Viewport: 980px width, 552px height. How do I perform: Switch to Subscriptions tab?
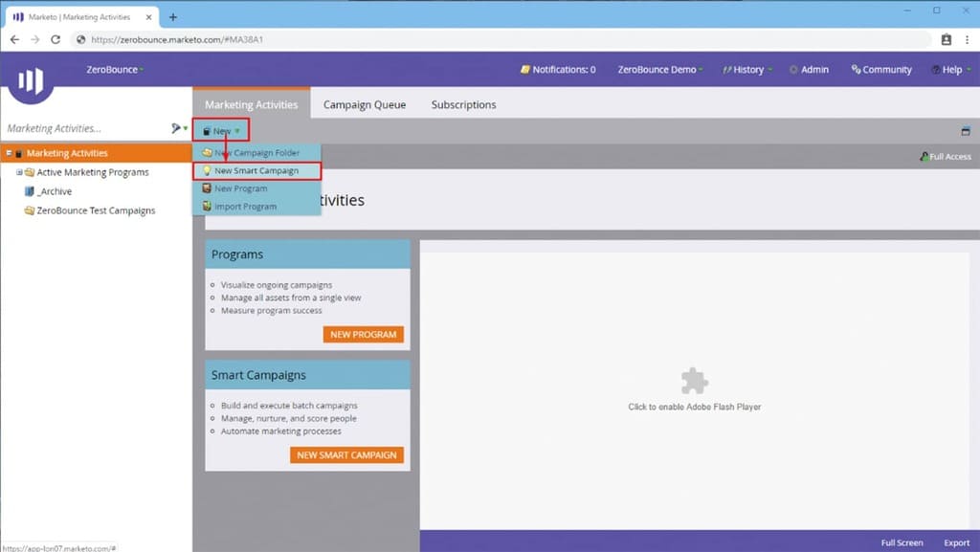pos(463,104)
